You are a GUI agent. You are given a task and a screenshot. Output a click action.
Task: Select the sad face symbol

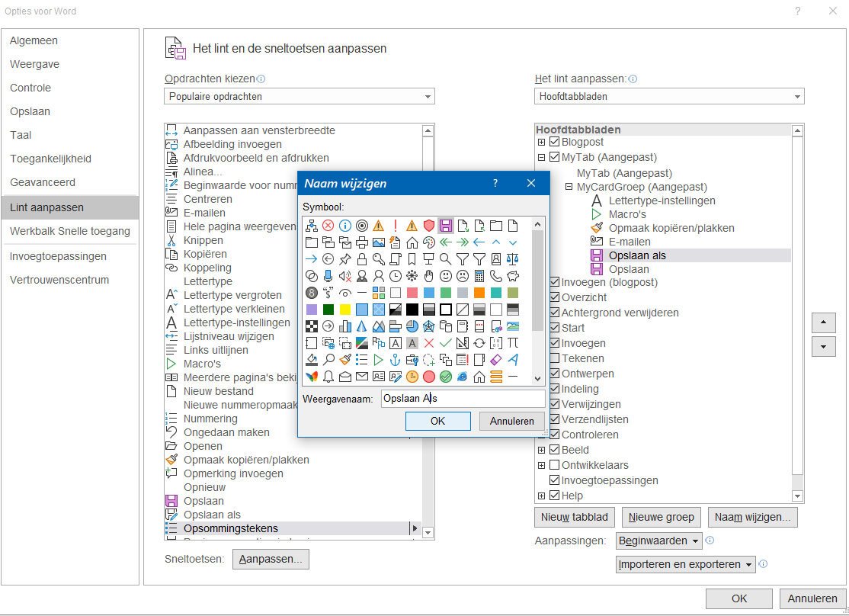(463, 276)
